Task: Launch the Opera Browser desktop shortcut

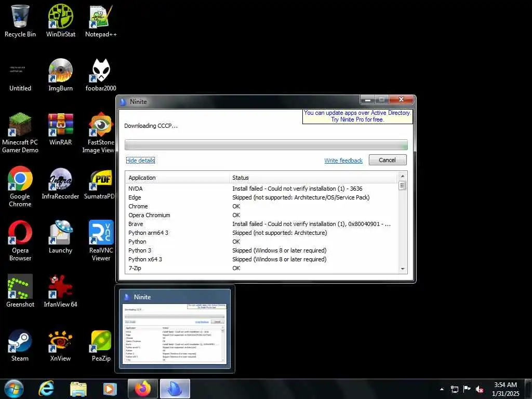Action: point(20,241)
